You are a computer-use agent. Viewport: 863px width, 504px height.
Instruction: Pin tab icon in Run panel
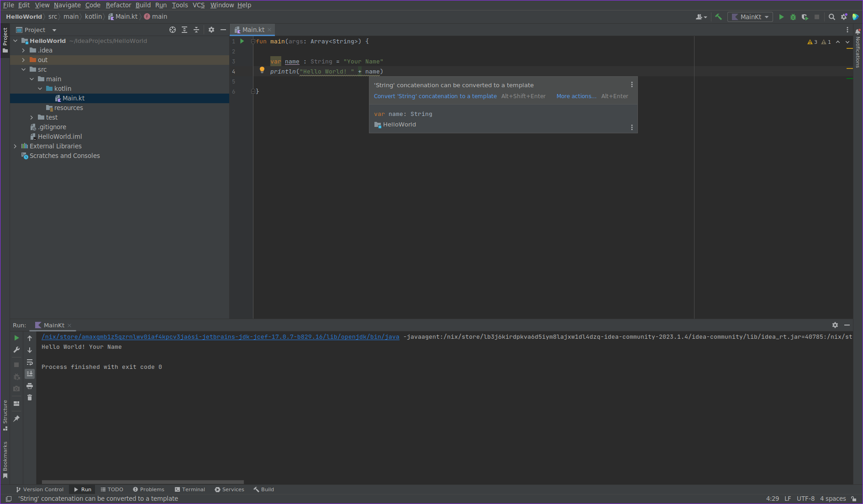[x=16, y=418]
